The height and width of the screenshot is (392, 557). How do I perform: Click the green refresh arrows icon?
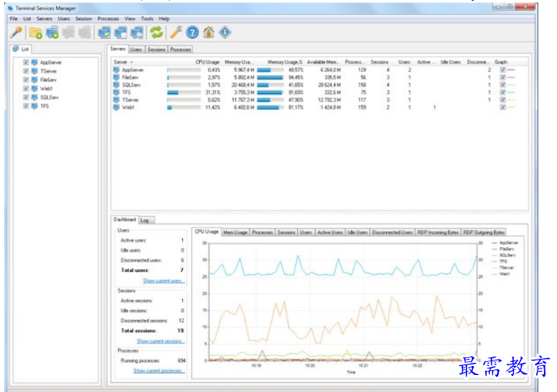156,32
